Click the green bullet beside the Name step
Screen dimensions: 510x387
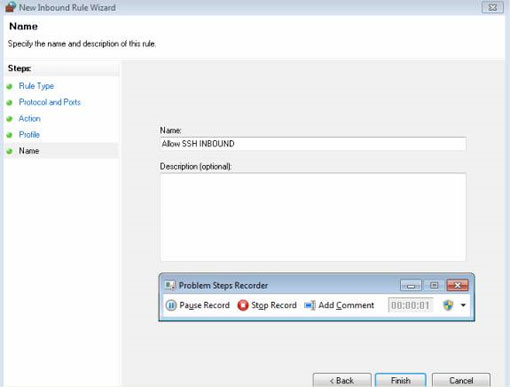9,151
